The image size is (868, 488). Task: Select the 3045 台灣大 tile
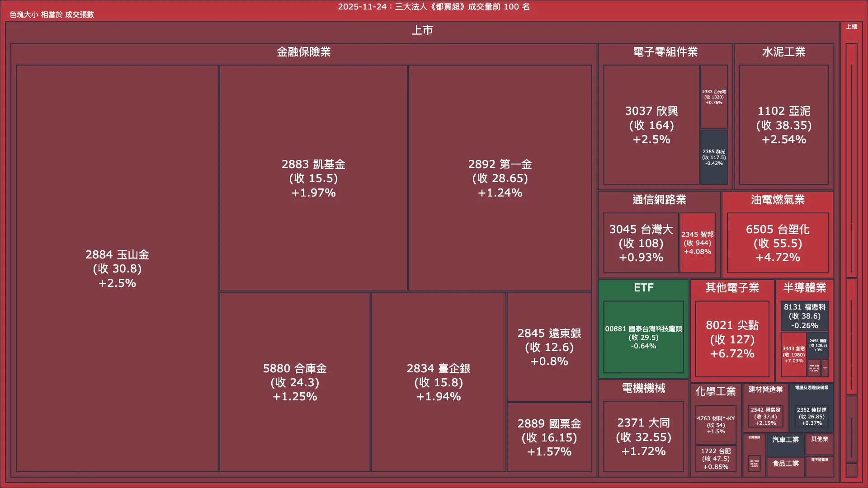click(641, 243)
